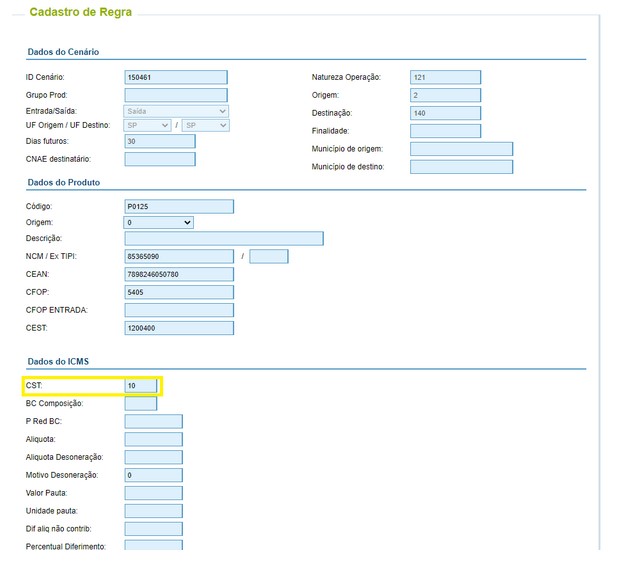Click the Dif aliq não contrib field
This screenshot has width=617, height=567.
tap(153, 529)
